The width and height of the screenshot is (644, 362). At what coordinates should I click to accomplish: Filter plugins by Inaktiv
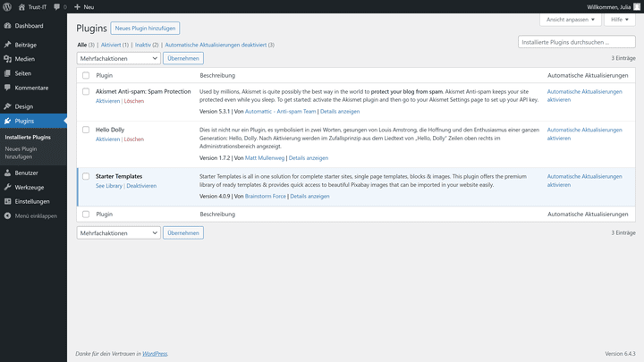tap(143, 45)
